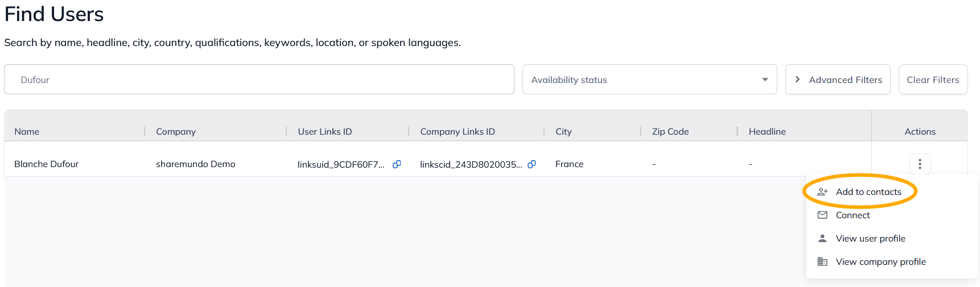The image size is (980, 287).
Task: Copy the User Links ID value
Action: pyautogui.click(x=397, y=164)
